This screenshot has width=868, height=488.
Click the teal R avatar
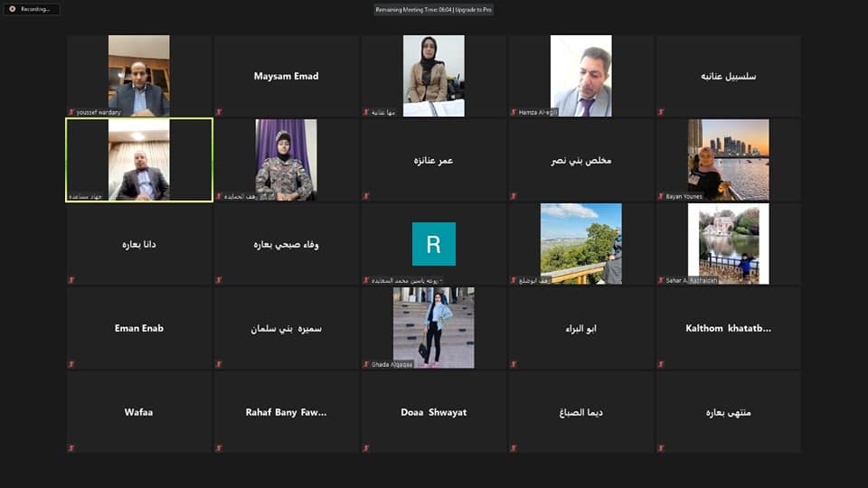click(434, 244)
